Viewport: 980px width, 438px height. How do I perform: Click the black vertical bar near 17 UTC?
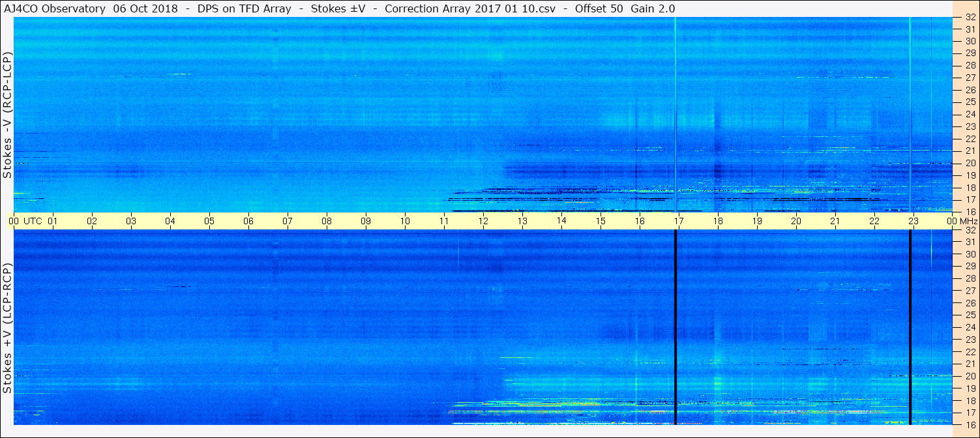tap(676, 327)
